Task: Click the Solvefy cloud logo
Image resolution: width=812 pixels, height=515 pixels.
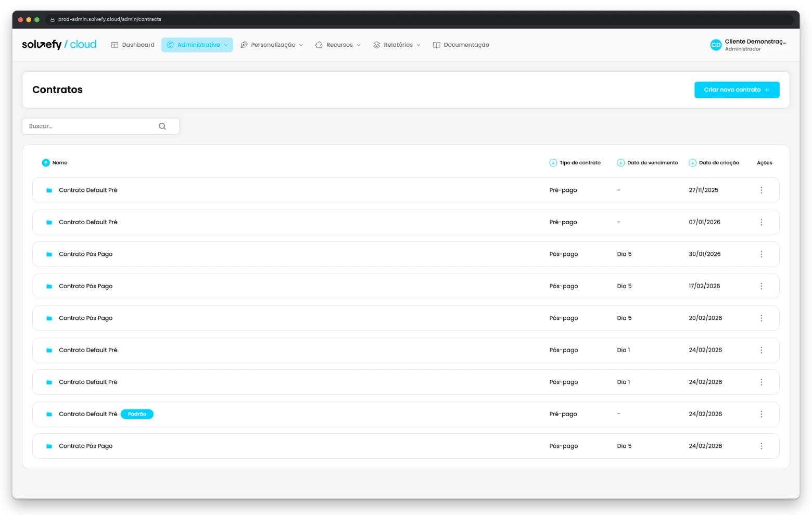Action: tap(59, 45)
